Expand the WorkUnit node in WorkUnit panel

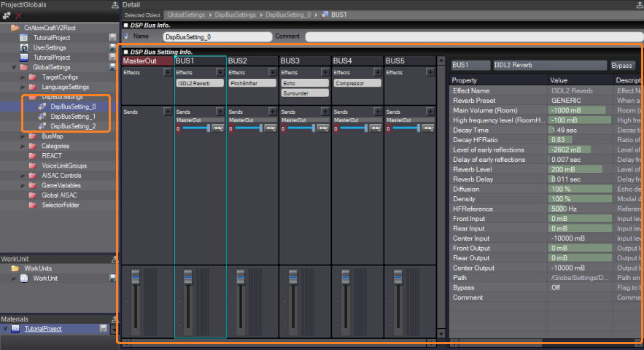pyautogui.click(x=14, y=279)
